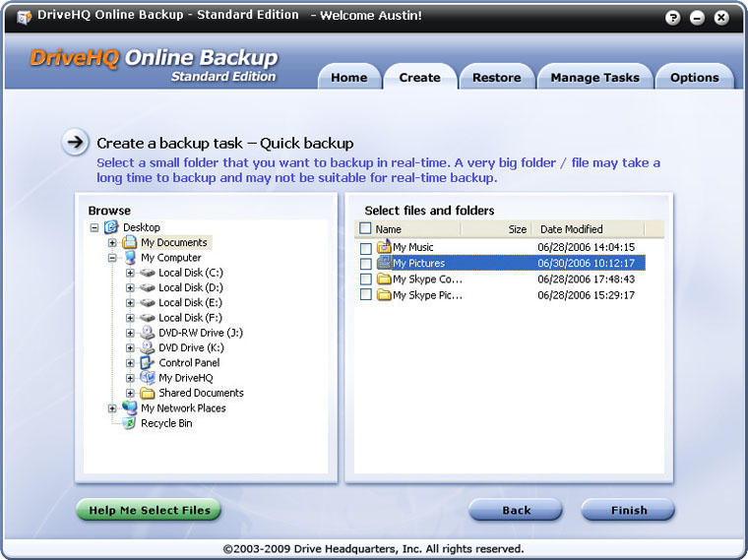
Task: Click the My Documents folder icon
Action: pyautogui.click(x=129, y=242)
